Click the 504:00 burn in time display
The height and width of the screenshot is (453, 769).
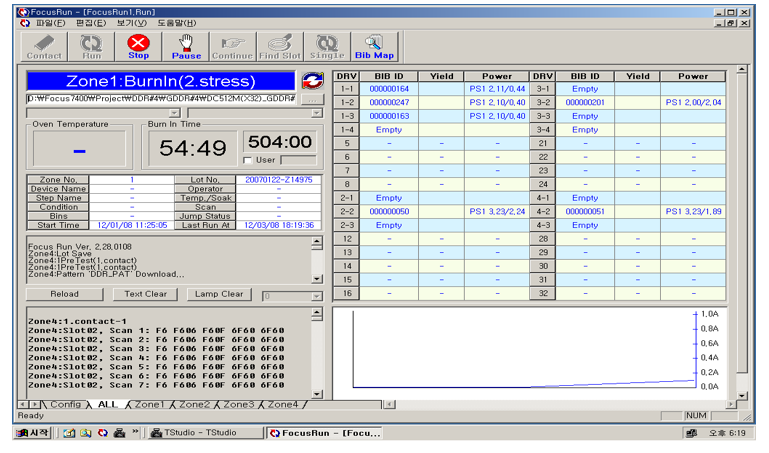pyautogui.click(x=280, y=142)
